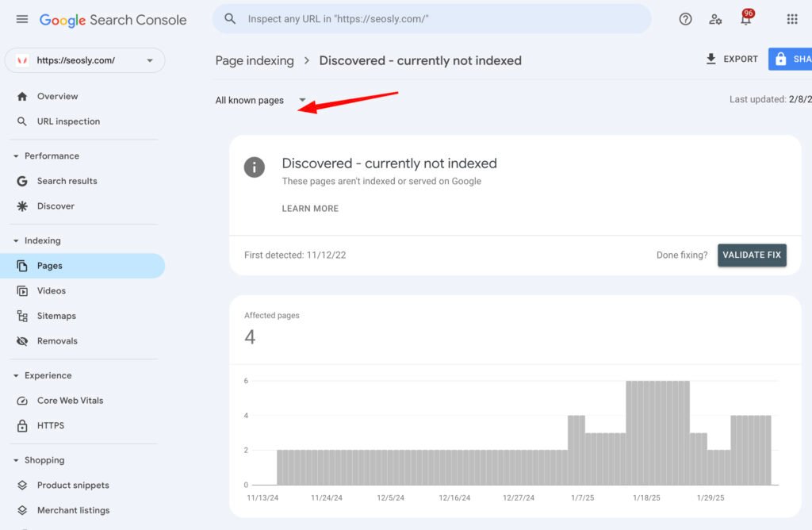
Task: Click the Export download icon
Action: coord(711,60)
